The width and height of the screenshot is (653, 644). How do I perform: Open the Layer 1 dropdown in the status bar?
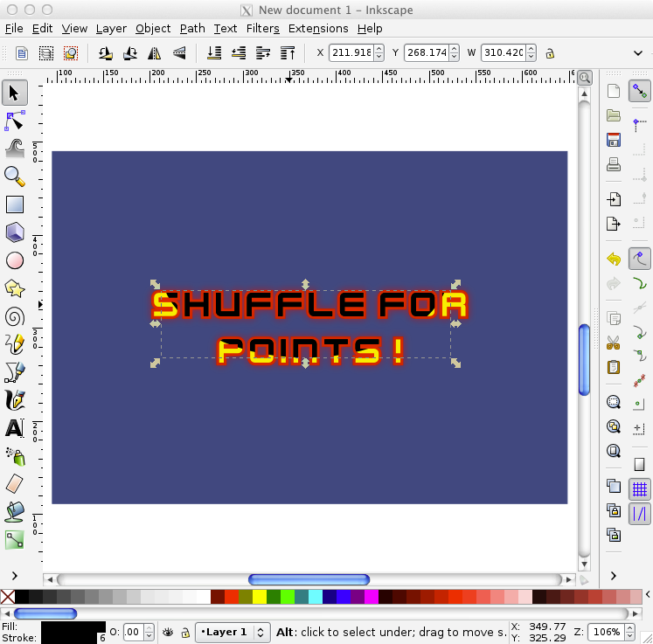233,632
